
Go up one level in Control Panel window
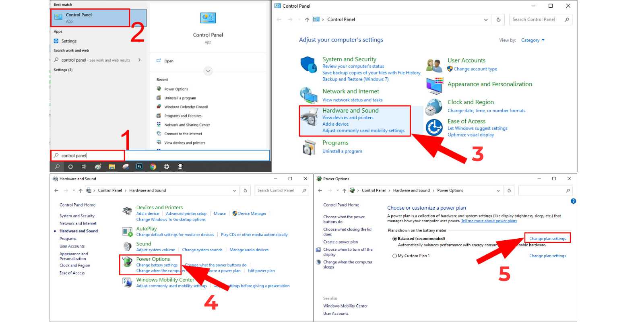[307, 19]
